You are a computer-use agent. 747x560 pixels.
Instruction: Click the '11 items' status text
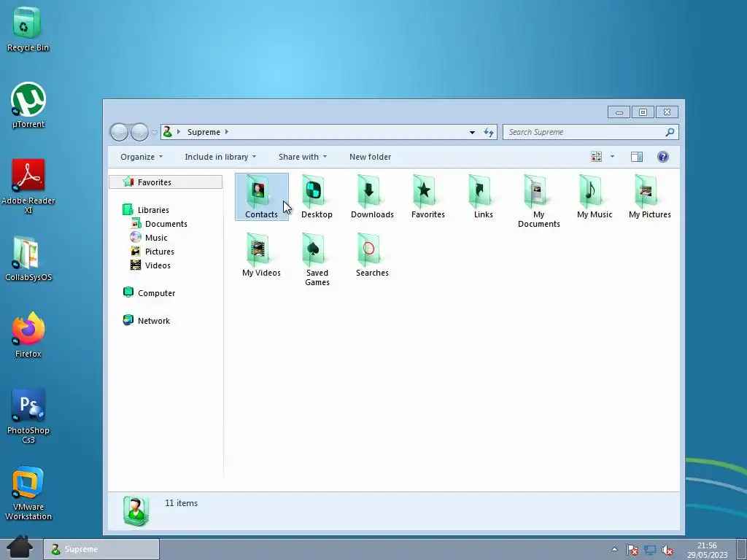[x=181, y=503]
